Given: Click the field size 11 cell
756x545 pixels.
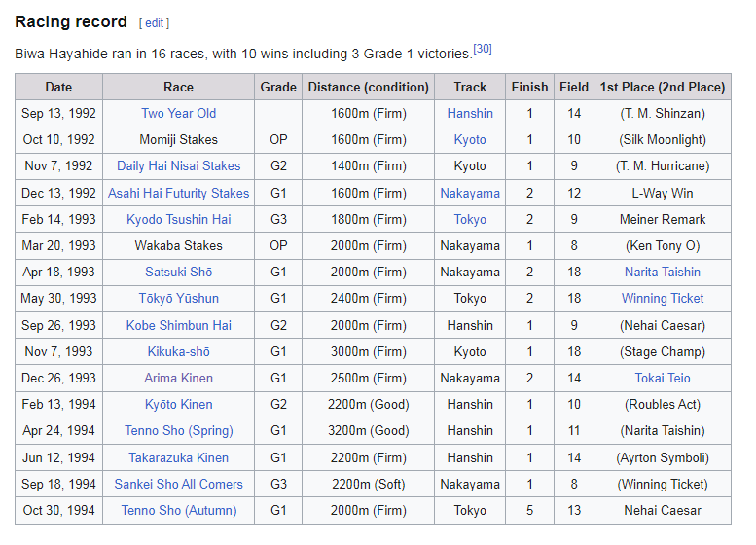Looking at the screenshot, I should [x=574, y=431].
